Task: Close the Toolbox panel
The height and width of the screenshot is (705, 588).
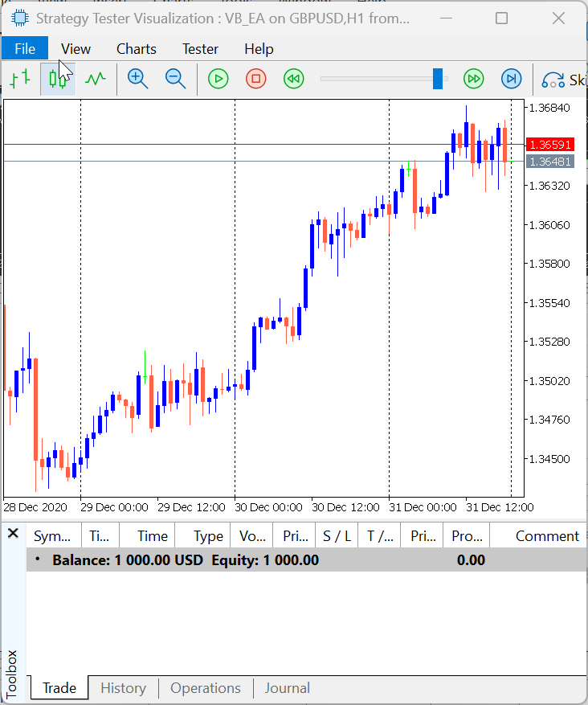Action: coord(13,533)
